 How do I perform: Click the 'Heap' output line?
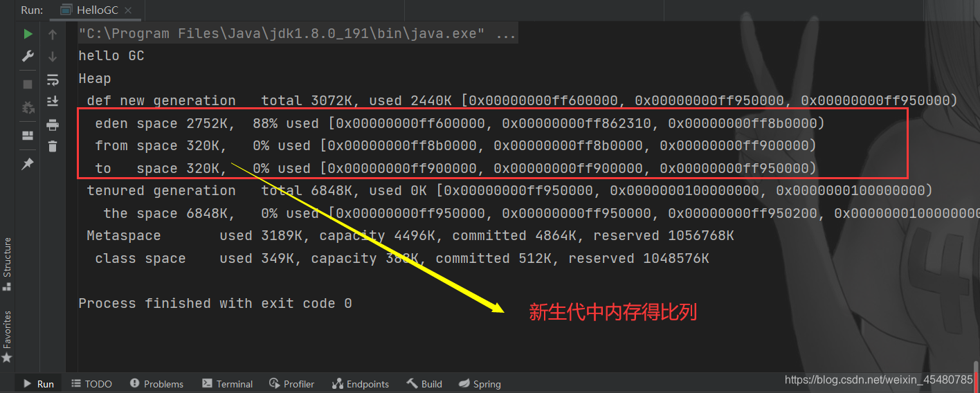click(95, 78)
